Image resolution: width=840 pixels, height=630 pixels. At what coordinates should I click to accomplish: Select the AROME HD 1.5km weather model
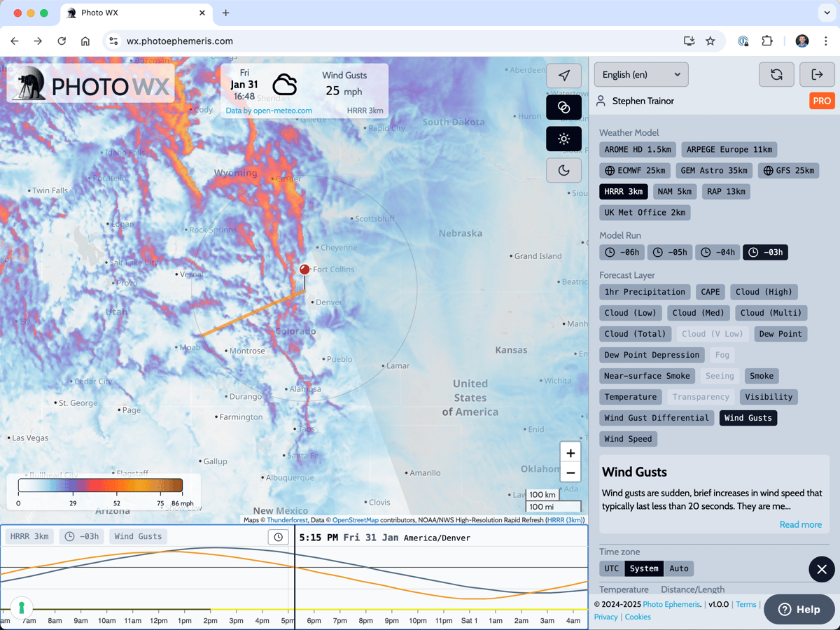638,150
